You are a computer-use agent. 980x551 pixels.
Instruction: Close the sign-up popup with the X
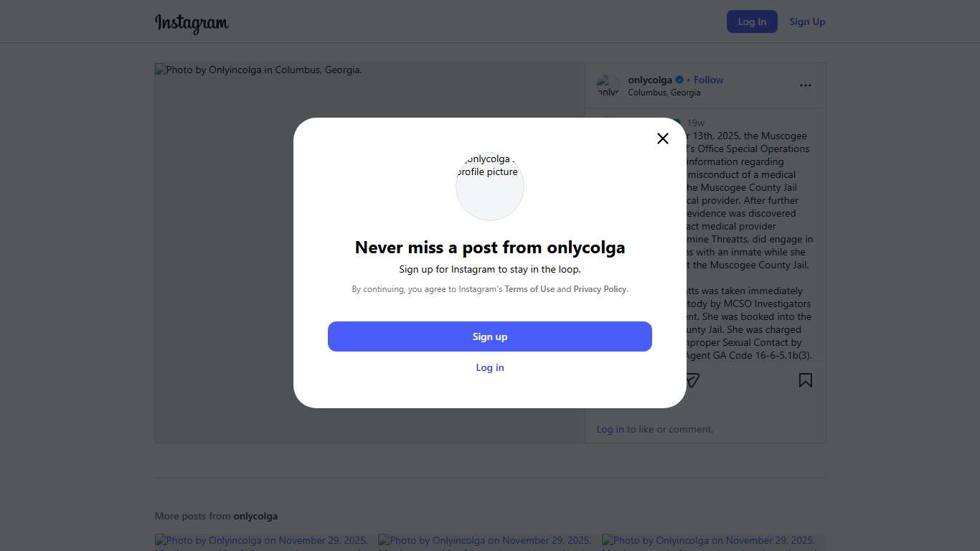(x=663, y=138)
